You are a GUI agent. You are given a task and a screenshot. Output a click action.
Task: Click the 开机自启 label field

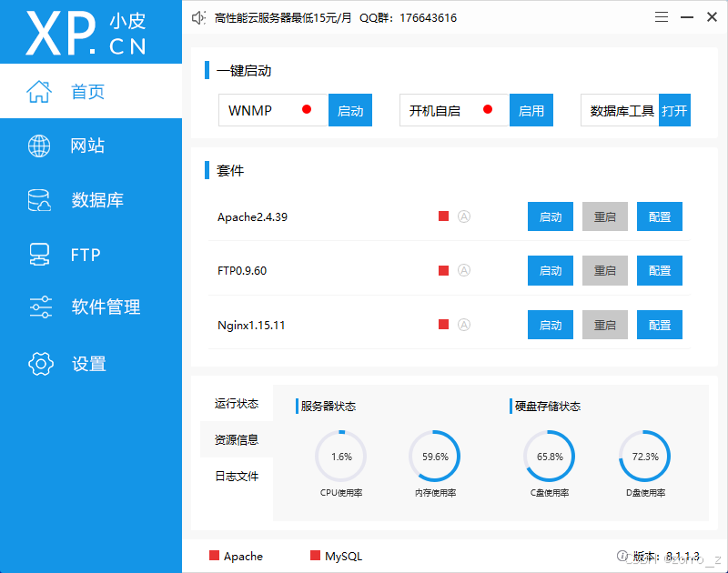coord(454,110)
